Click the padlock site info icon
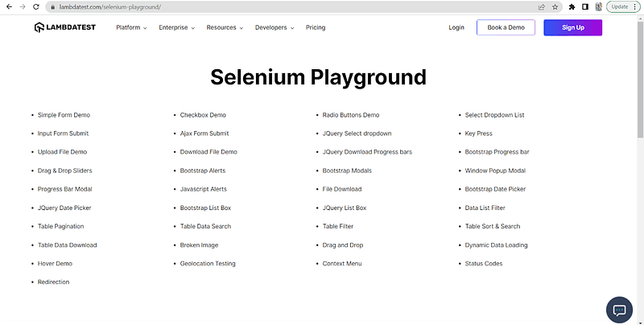The width and height of the screenshot is (644, 325). click(x=52, y=7)
